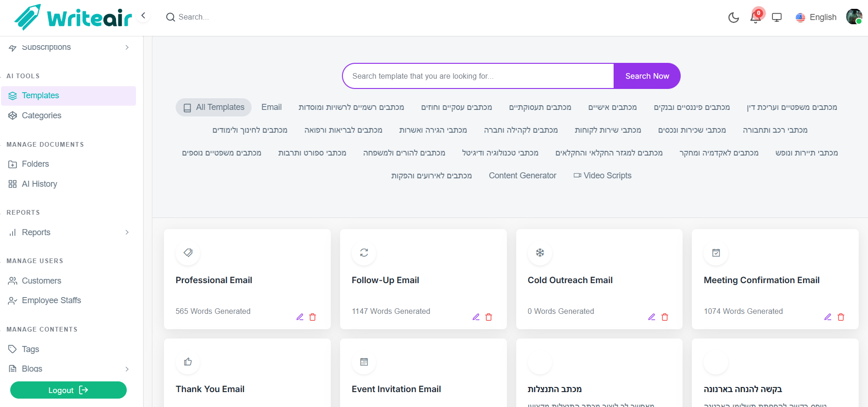Delete the Follow-Up Email template
868x407 pixels.
489,317
